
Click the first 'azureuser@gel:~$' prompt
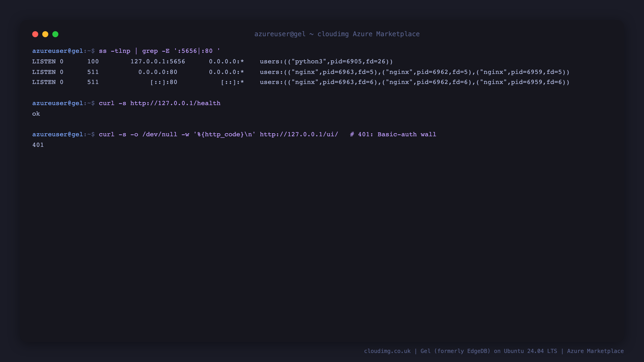(63, 51)
